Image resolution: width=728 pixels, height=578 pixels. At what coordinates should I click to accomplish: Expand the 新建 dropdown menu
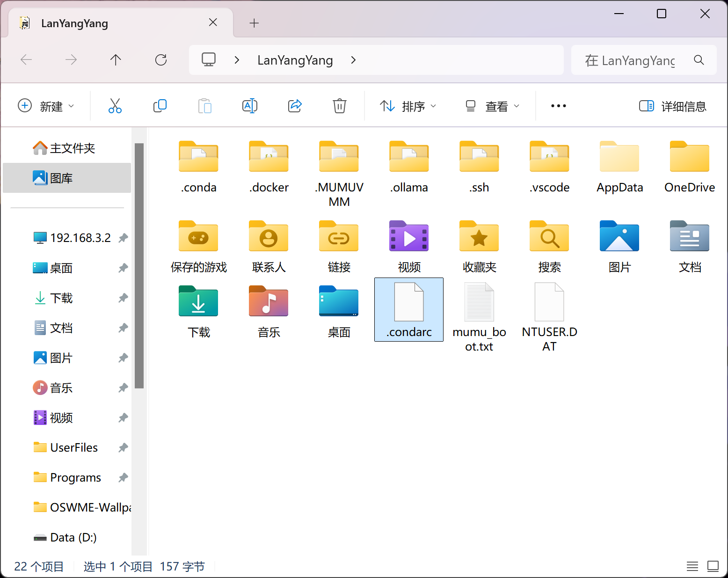pyautogui.click(x=46, y=106)
